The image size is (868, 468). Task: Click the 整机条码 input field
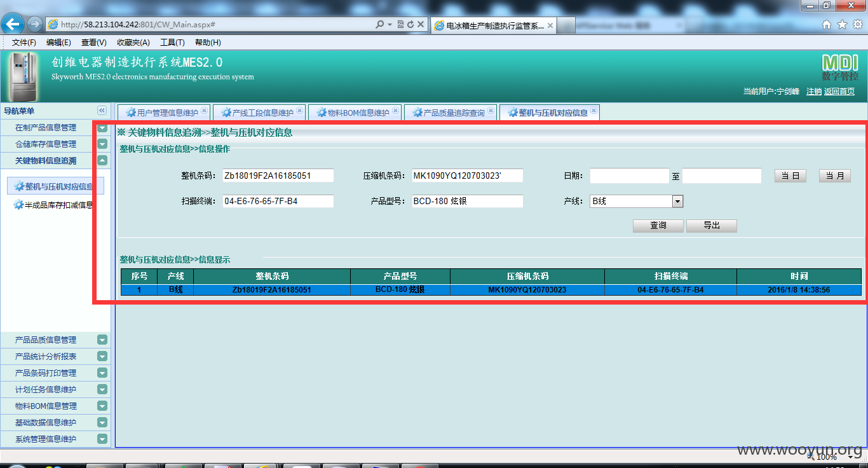(278, 175)
